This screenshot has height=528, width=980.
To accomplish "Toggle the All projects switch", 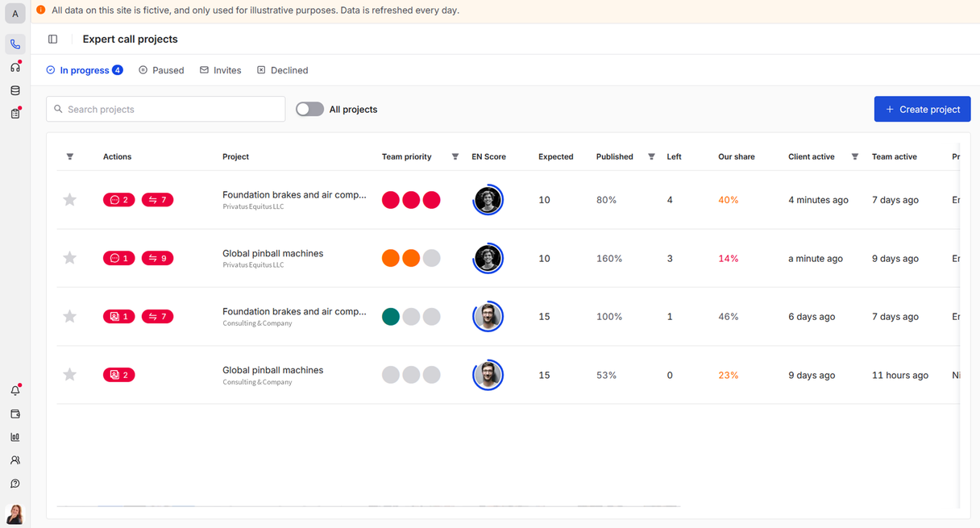I will pyautogui.click(x=309, y=110).
